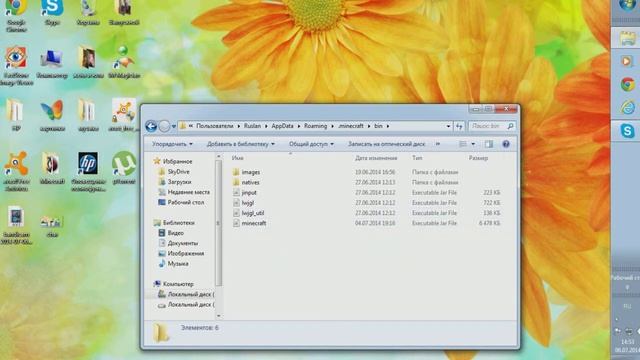Select the lwjgl_util file name
This screenshot has height=360, width=640.
click(253, 213)
